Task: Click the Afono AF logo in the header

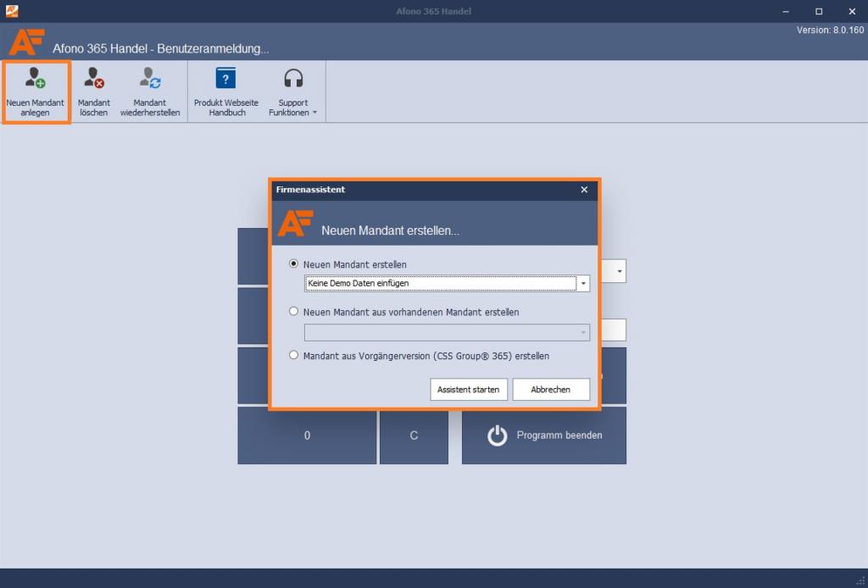Action: (26, 42)
